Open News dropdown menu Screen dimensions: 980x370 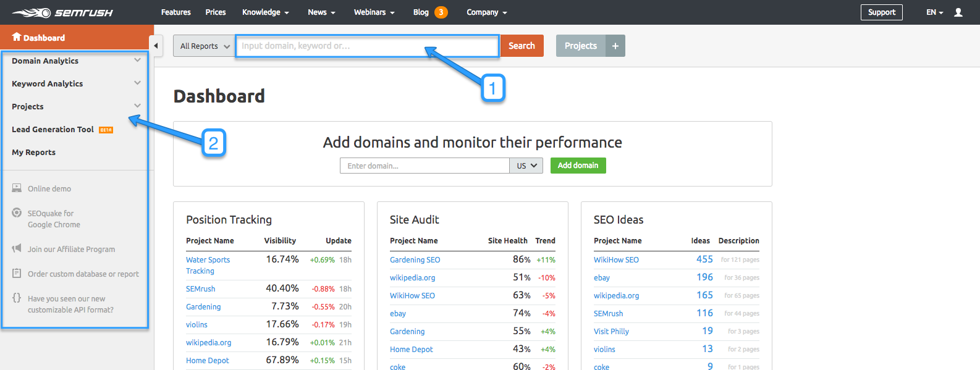click(321, 12)
